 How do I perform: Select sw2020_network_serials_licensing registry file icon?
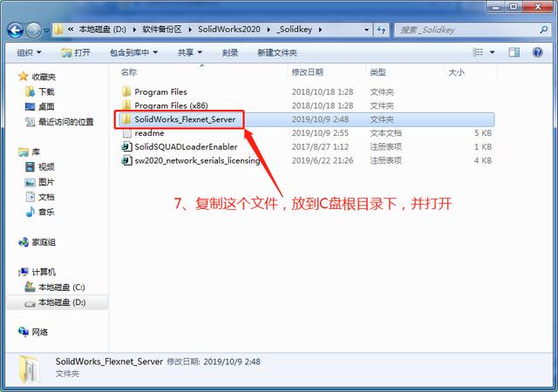click(x=127, y=161)
